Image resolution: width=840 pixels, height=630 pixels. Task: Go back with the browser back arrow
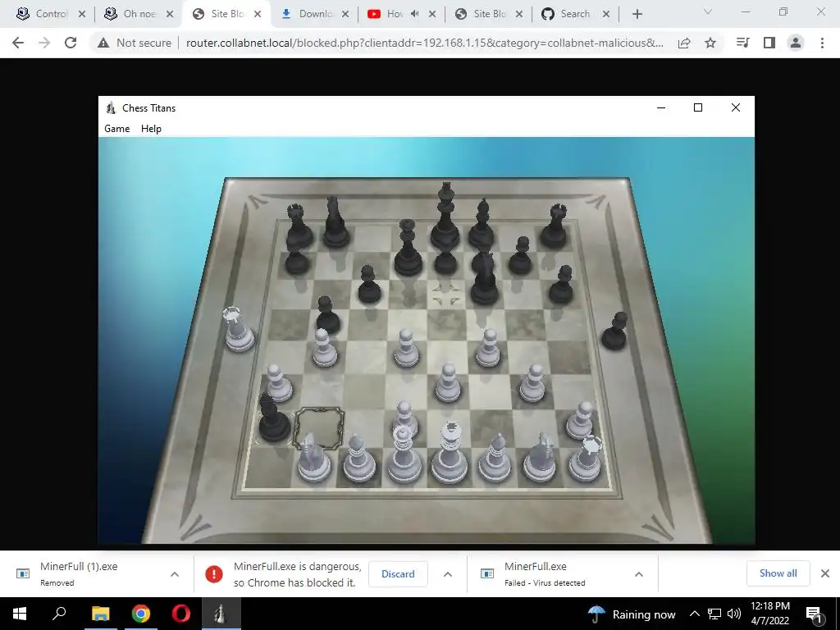pyautogui.click(x=18, y=43)
